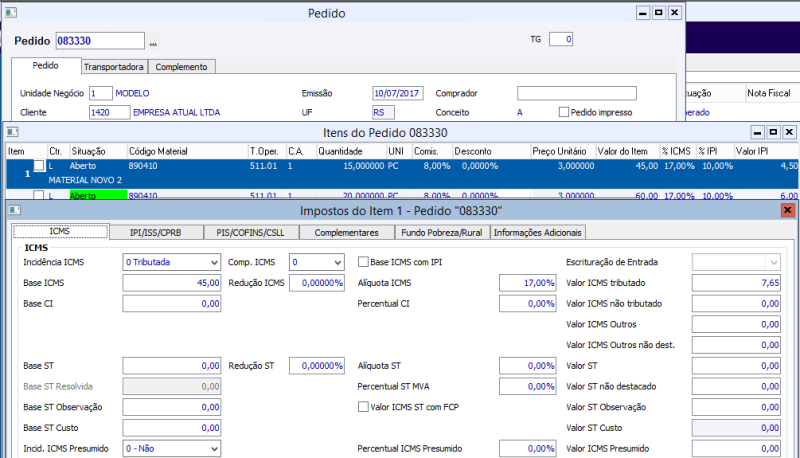The width and height of the screenshot is (800, 458).
Task: Click the Valor ICMS não tributado field
Action: pos(736,303)
